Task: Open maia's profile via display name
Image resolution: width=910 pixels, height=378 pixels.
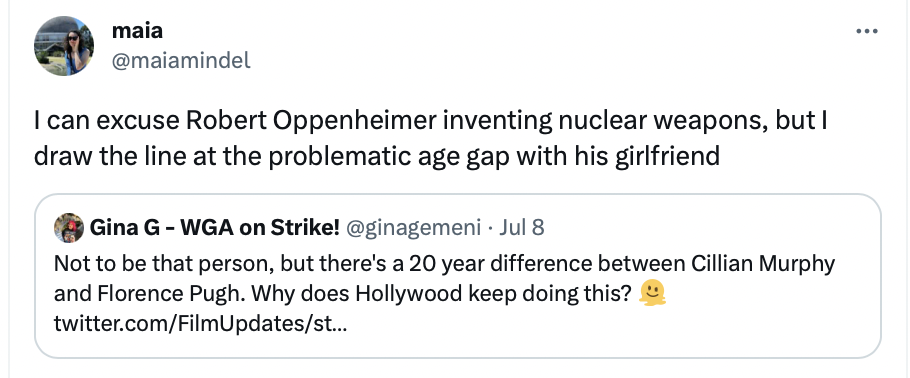Action: pos(137,30)
